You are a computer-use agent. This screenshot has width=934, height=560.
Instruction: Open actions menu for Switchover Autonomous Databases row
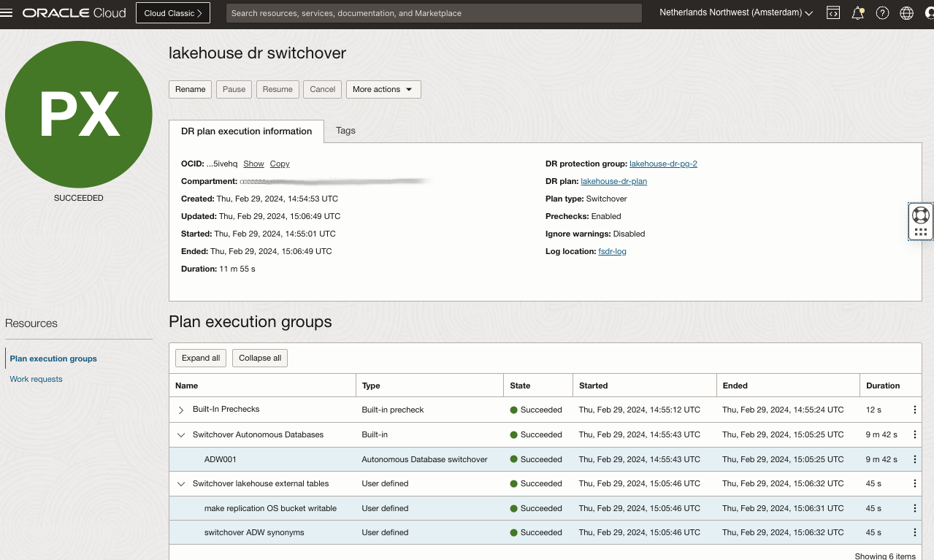[x=914, y=434]
